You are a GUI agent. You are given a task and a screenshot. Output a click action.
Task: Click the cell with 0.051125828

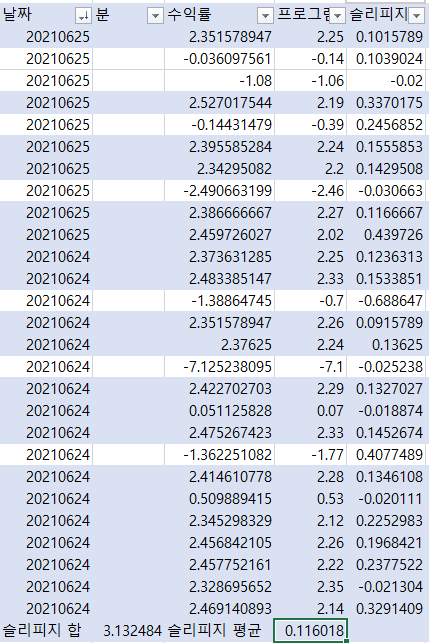(x=219, y=411)
